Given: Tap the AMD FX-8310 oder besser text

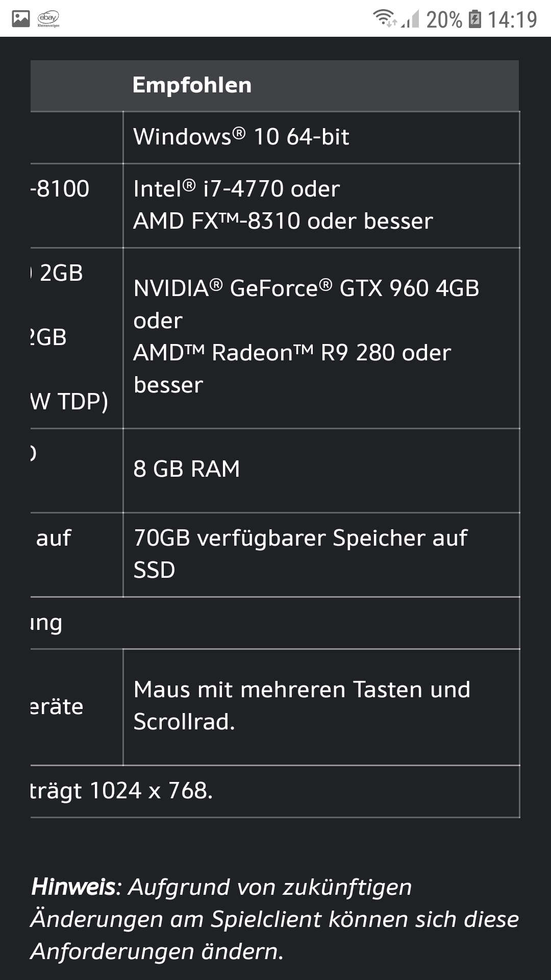Looking at the screenshot, I should 283,221.
